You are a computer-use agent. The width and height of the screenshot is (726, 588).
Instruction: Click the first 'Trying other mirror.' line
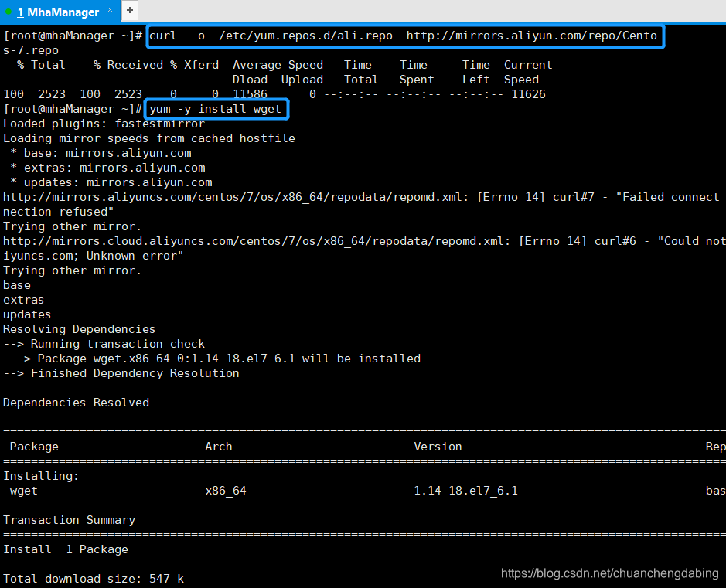pyautogui.click(x=72, y=226)
